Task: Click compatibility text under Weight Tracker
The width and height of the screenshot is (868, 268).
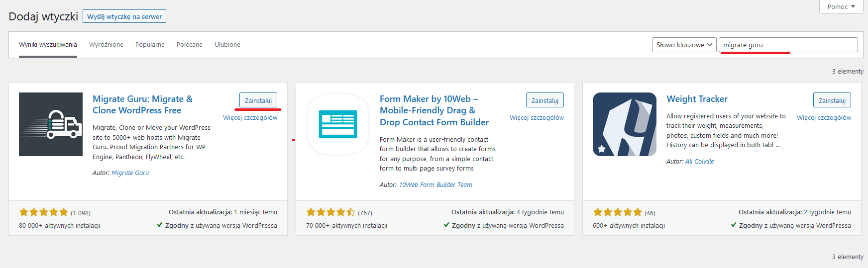Action: coord(791,226)
